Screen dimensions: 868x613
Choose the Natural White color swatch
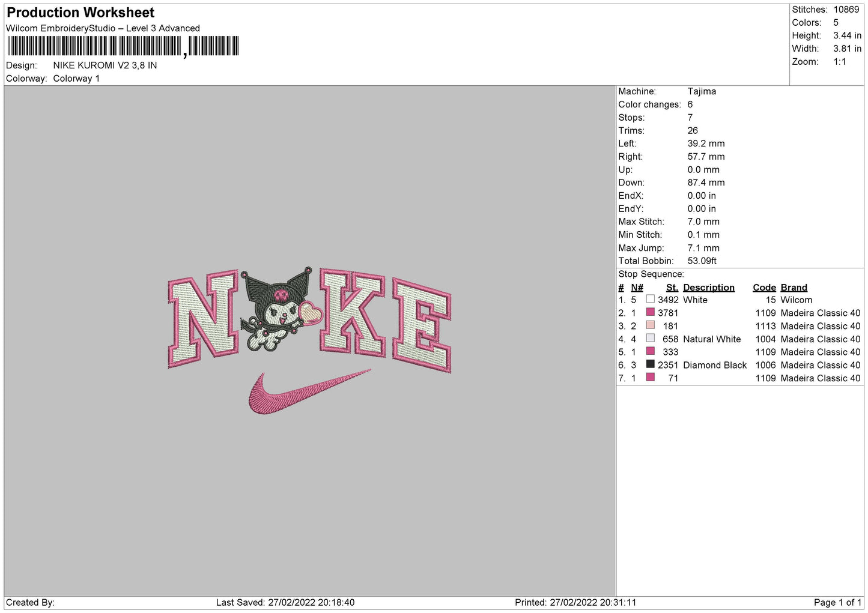(x=650, y=339)
